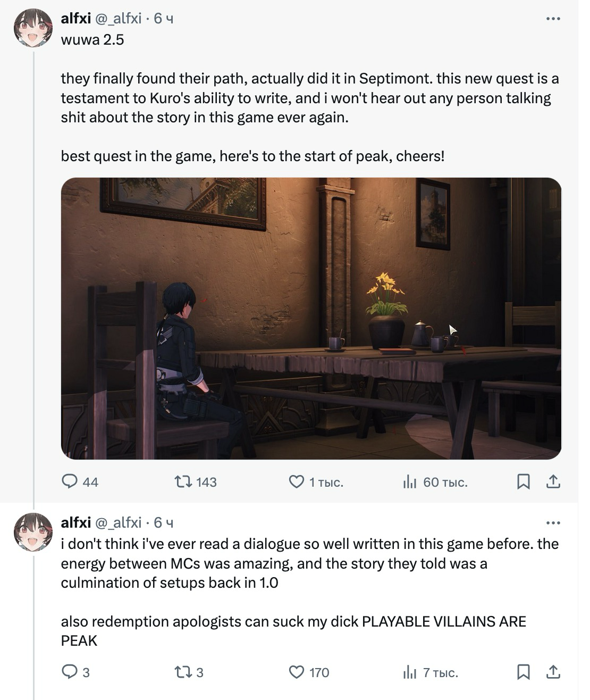The image size is (590, 700).
Task: Click the 6 ч timestamp on first tweet
Action: coord(164,19)
